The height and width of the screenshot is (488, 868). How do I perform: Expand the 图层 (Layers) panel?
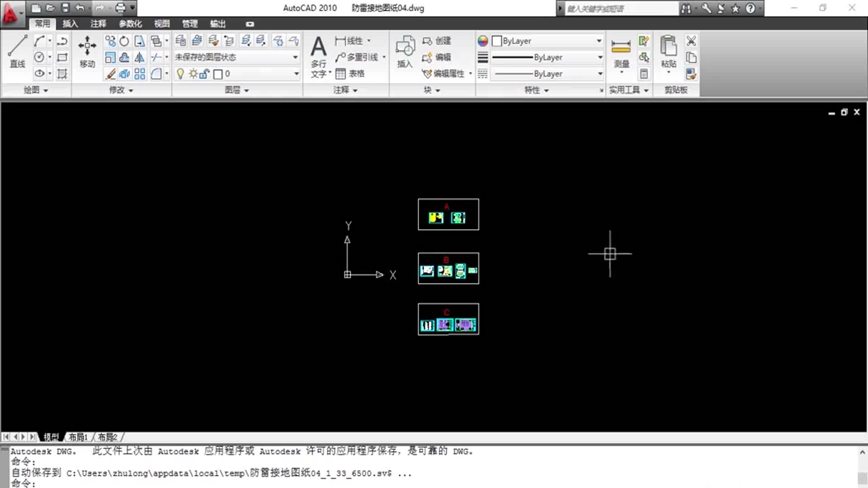pyautogui.click(x=237, y=90)
